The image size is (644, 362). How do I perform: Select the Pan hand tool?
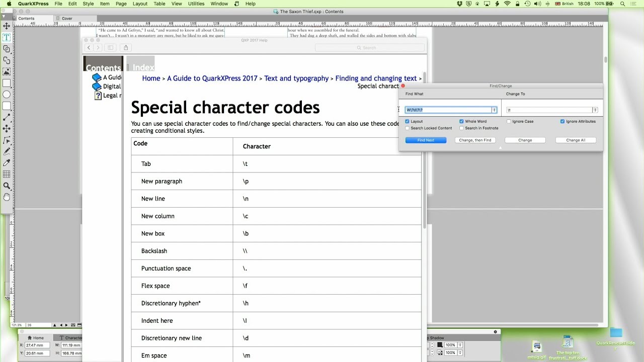[7, 197]
